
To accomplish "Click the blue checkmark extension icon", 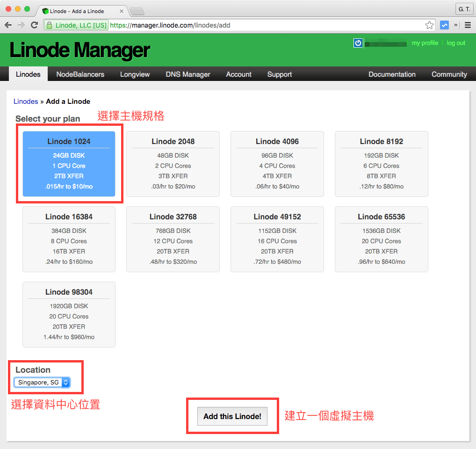I will (x=444, y=25).
